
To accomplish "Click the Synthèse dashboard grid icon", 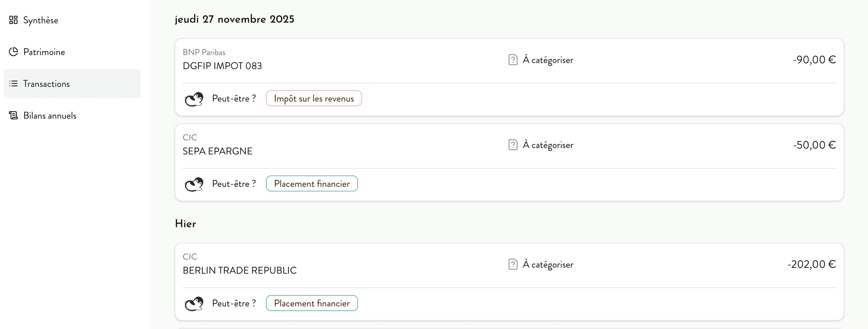I will click(13, 20).
